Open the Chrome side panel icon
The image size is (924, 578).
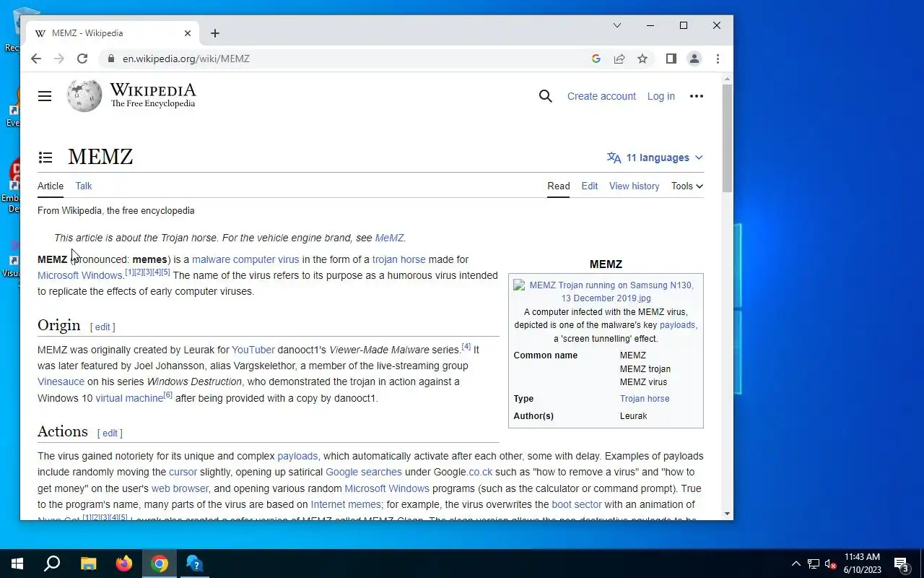coord(671,59)
